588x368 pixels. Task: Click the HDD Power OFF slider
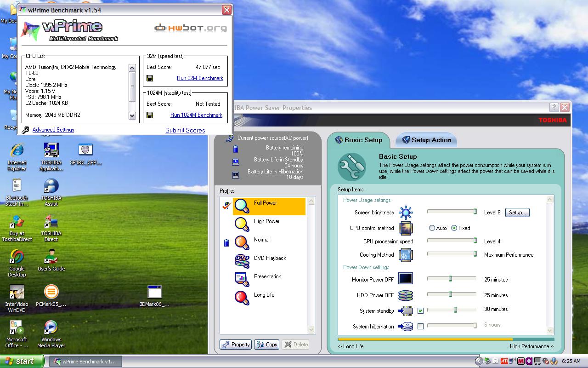click(452, 294)
